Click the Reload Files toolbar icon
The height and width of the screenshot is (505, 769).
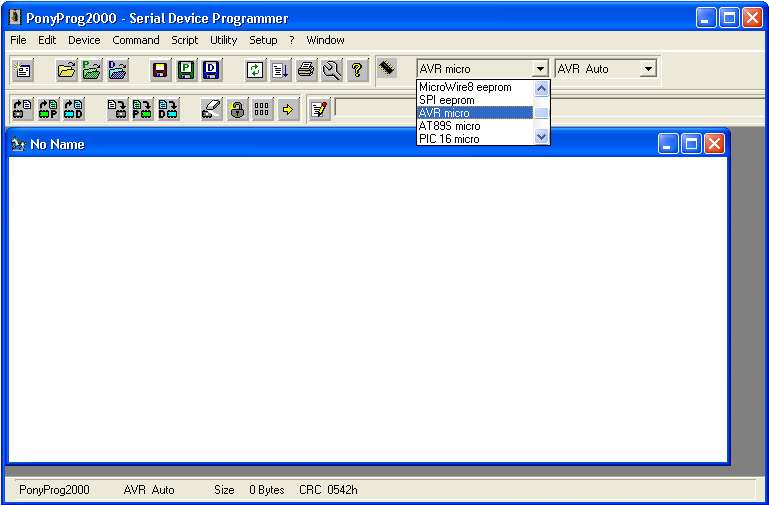(x=255, y=70)
